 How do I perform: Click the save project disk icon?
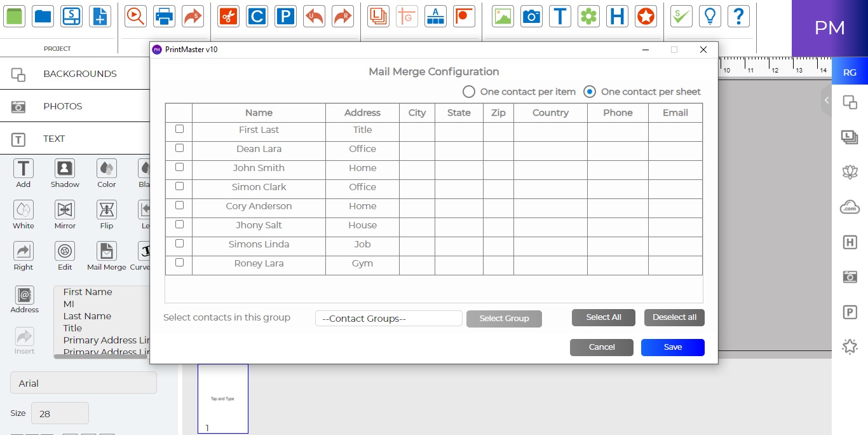coord(71,17)
